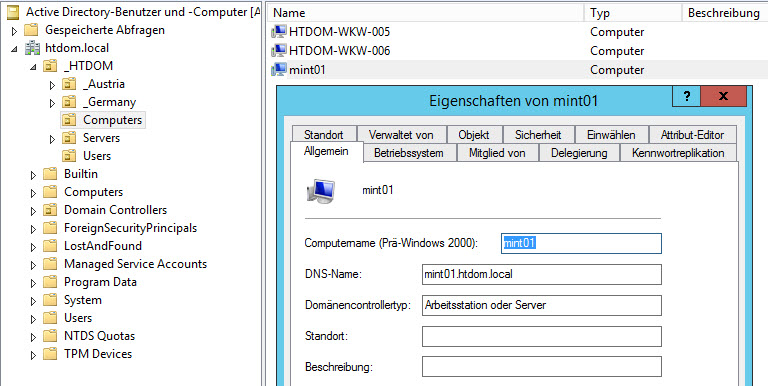This screenshot has height=386, width=768.
Task: Open the Verwaltet von tab
Action: pos(401,135)
